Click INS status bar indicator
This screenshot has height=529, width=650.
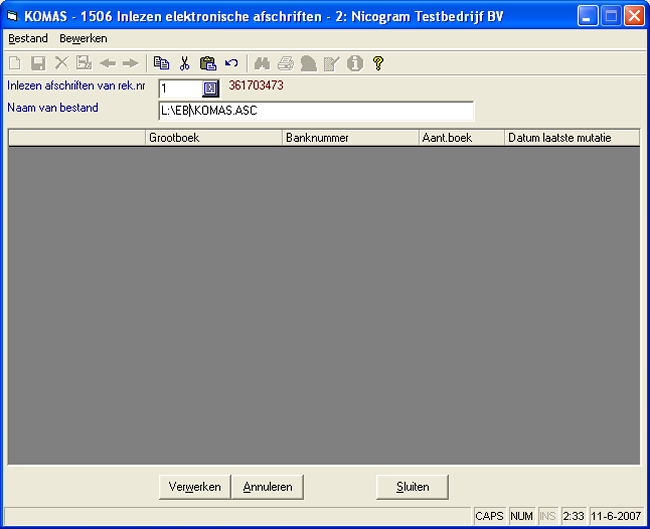pos(547,516)
